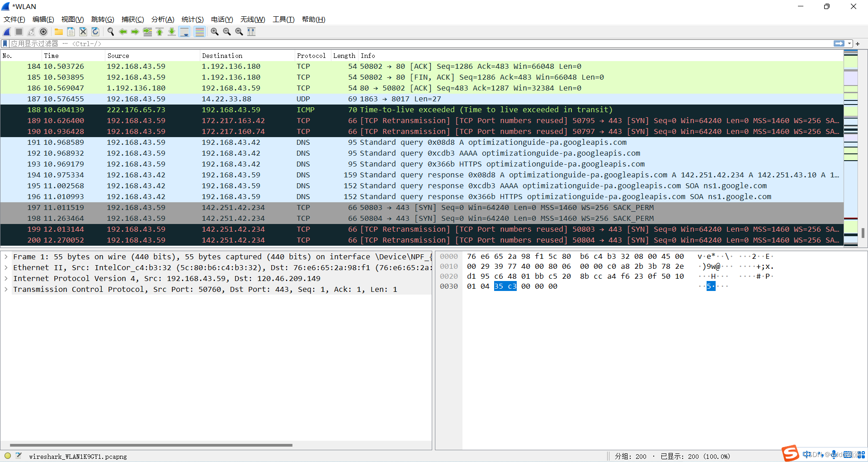The width and height of the screenshot is (868, 462).
Task: Close this capture file
Action: 83,32
